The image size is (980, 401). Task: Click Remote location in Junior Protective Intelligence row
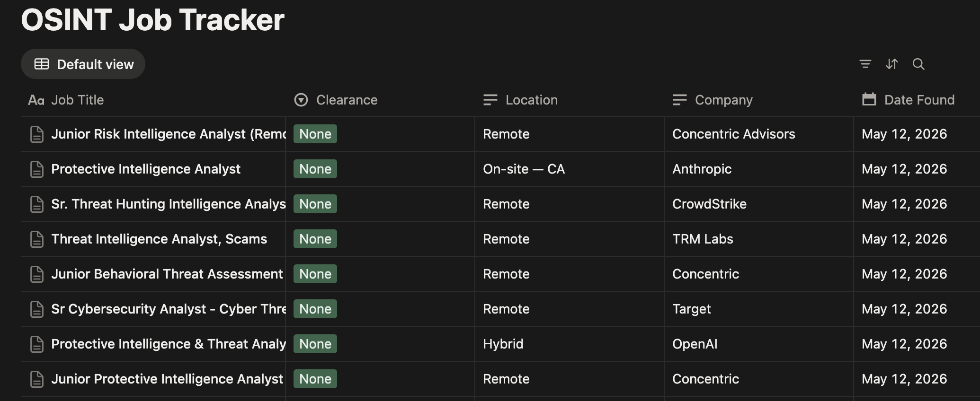pos(506,379)
